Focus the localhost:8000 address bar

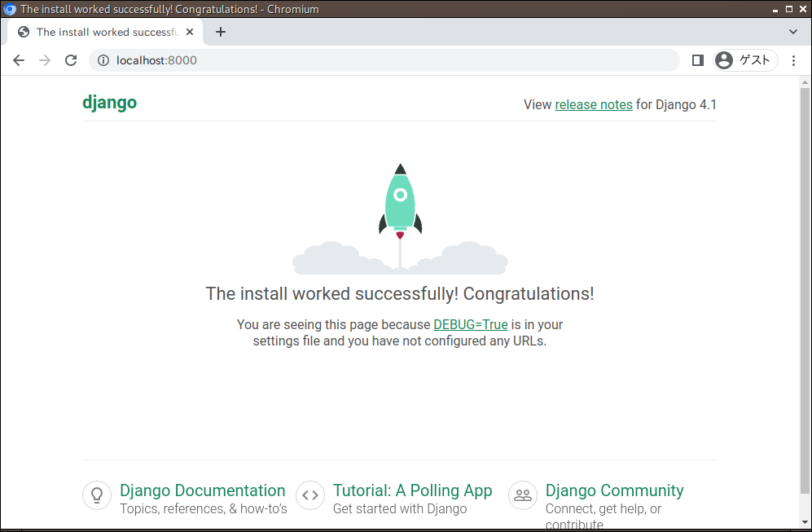pyautogui.click(x=384, y=60)
